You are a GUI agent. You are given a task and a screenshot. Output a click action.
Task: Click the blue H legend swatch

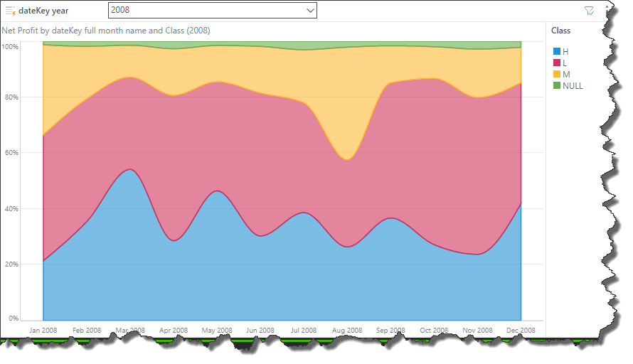pyautogui.click(x=557, y=52)
